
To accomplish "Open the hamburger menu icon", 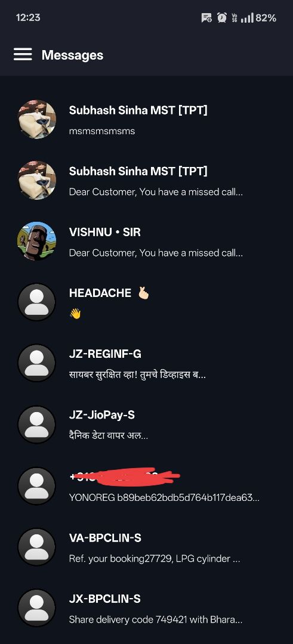I will pos(23,54).
